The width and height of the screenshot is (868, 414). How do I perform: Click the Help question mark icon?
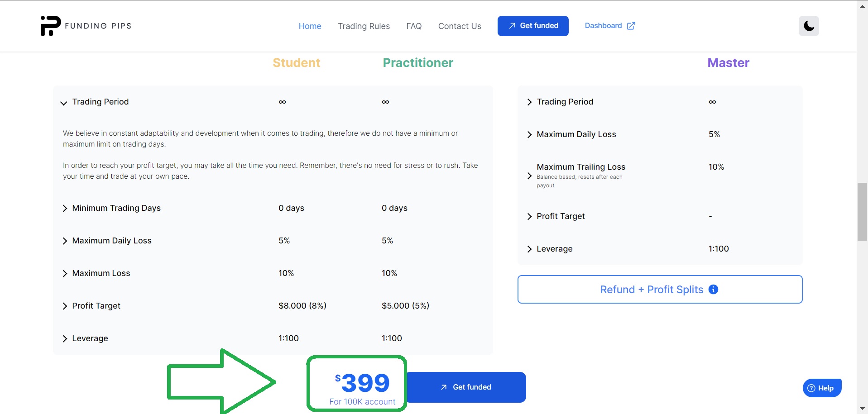811,388
